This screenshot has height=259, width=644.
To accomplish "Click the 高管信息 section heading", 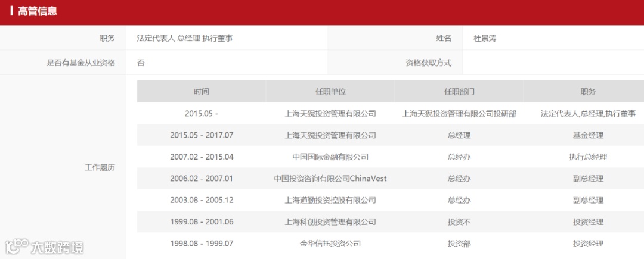I will (37, 11).
